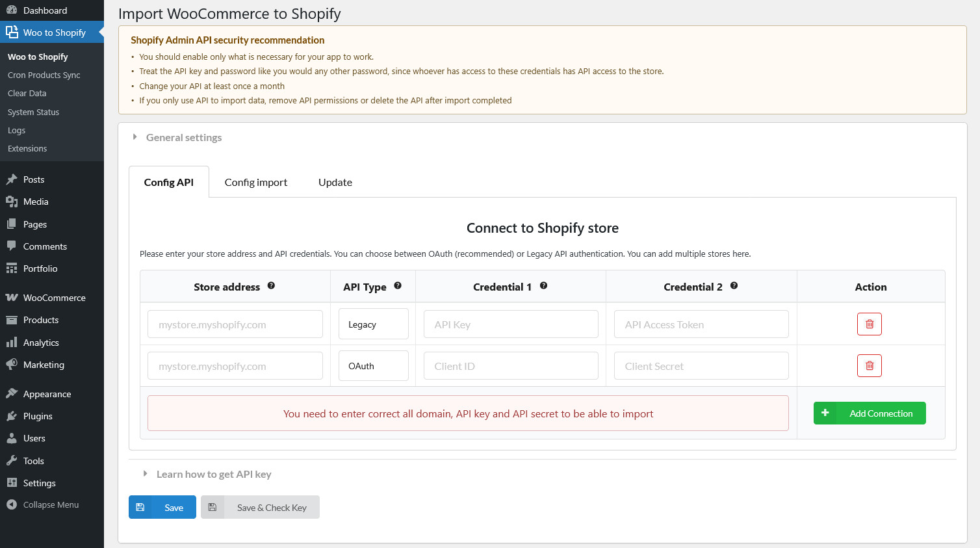Screen dimensions: 980x548
Task: Click the Store address help question icon
Action: point(271,286)
